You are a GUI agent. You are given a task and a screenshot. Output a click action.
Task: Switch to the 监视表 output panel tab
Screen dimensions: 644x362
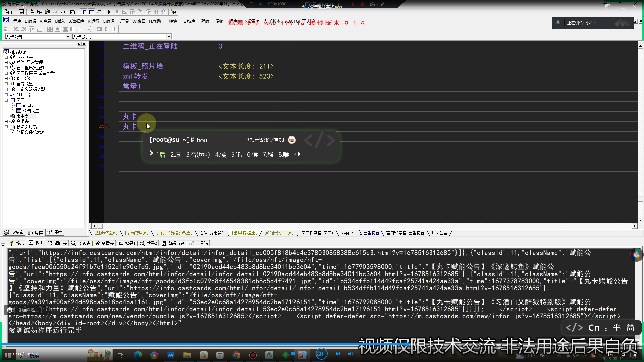coord(81,243)
